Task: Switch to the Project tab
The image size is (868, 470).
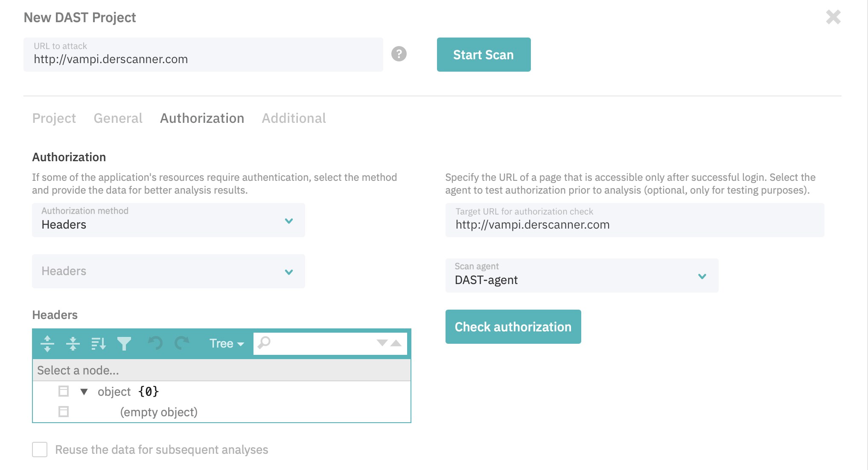Action: click(x=54, y=118)
